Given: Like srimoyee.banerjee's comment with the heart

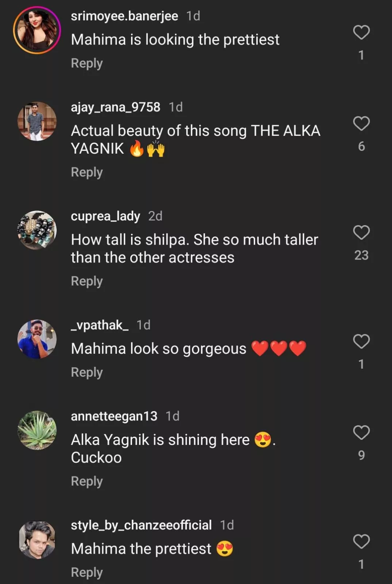Looking at the screenshot, I should click(361, 32).
